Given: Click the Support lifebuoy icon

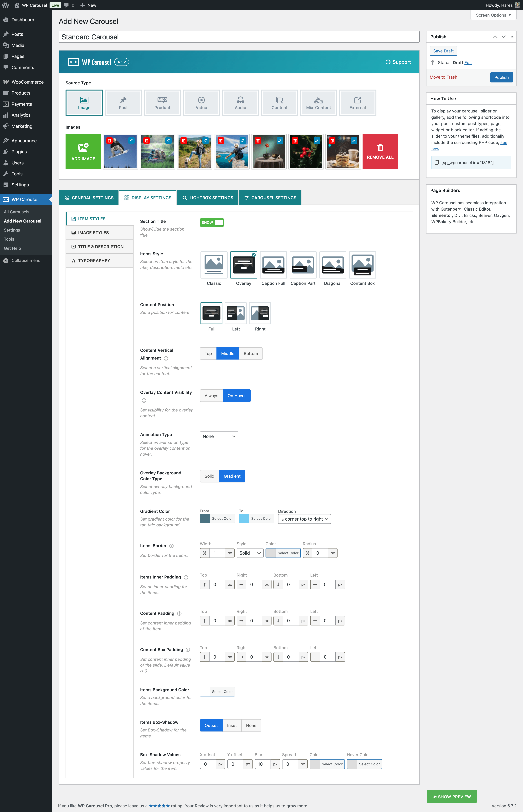Looking at the screenshot, I should tap(388, 62).
